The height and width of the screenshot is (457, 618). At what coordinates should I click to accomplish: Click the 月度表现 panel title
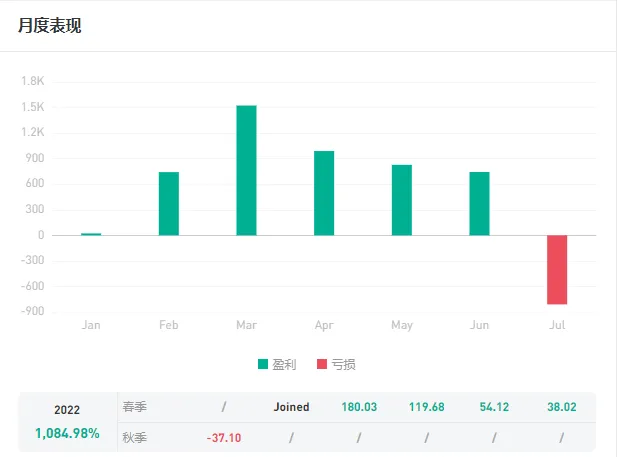50,26
